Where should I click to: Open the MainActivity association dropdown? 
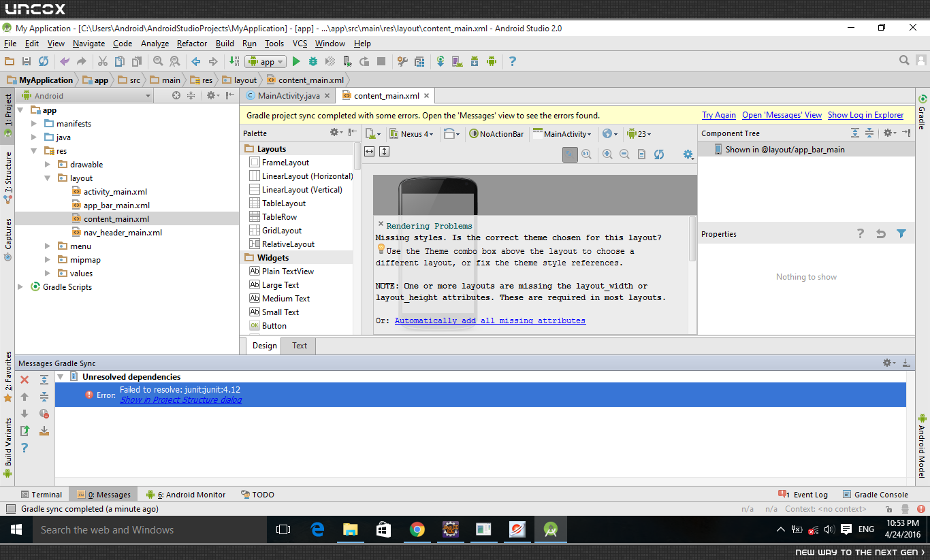click(x=562, y=134)
